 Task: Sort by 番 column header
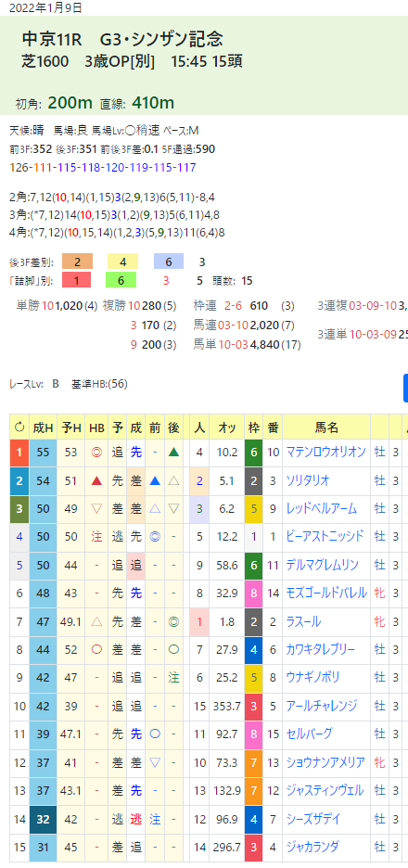273,427
